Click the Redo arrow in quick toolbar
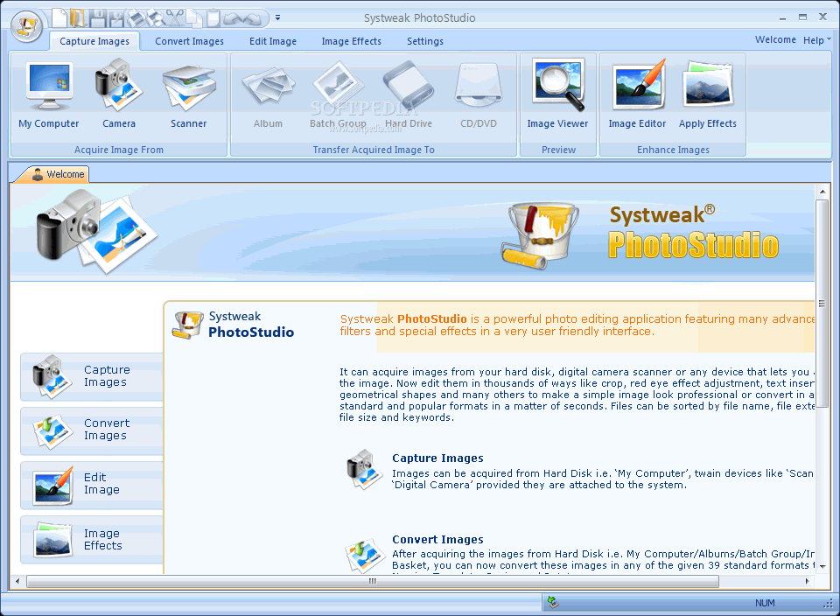Viewport: 840px width, 616px height. tap(252, 18)
